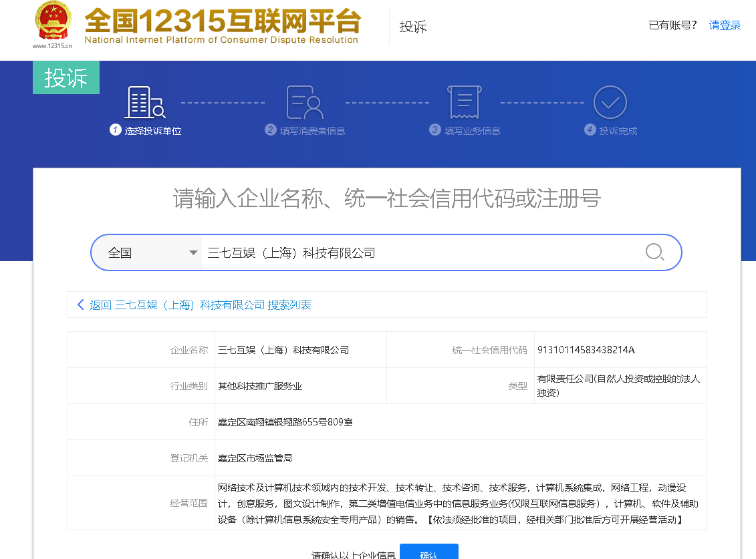Click the 已有账号? text
This screenshot has width=756, height=559.
pos(672,25)
